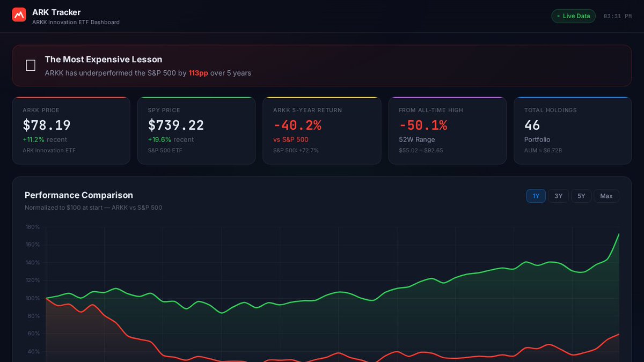644x362 pixels.
Task: Click the 40% y-axis label
Action: pos(34,352)
